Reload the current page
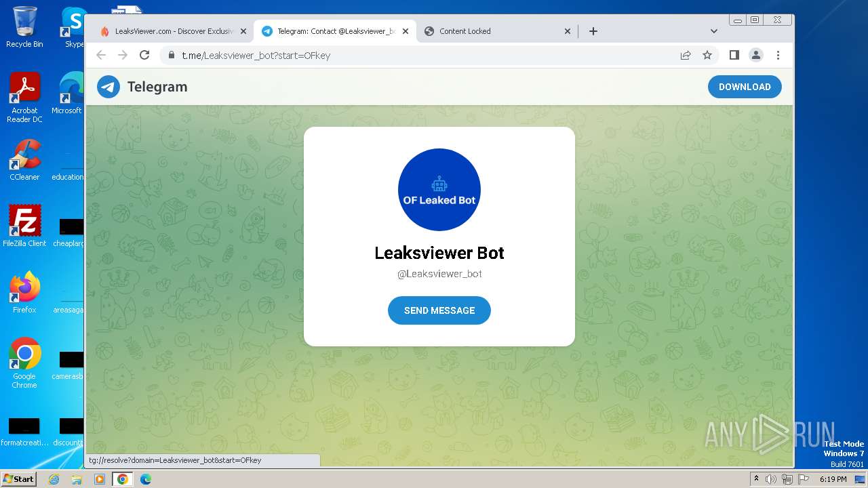The width and height of the screenshot is (868, 488). pyautogui.click(x=144, y=55)
